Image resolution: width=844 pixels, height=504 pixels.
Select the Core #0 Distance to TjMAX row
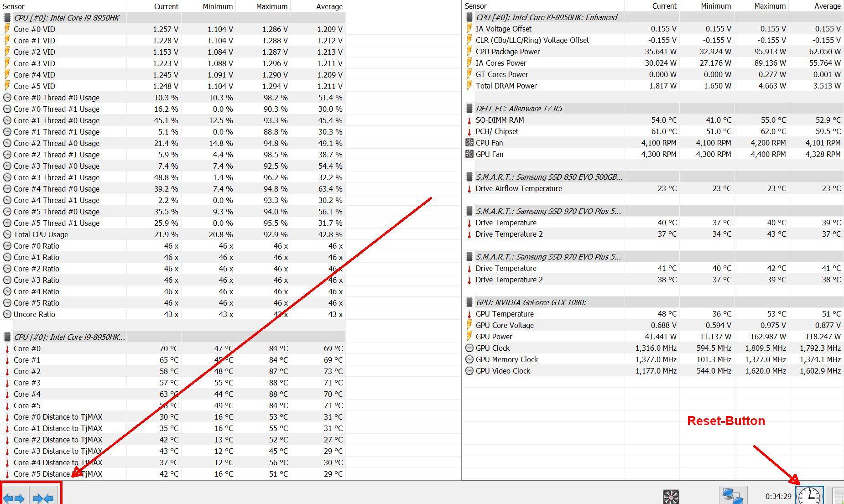pyautogui.click(x=173, y=417)
